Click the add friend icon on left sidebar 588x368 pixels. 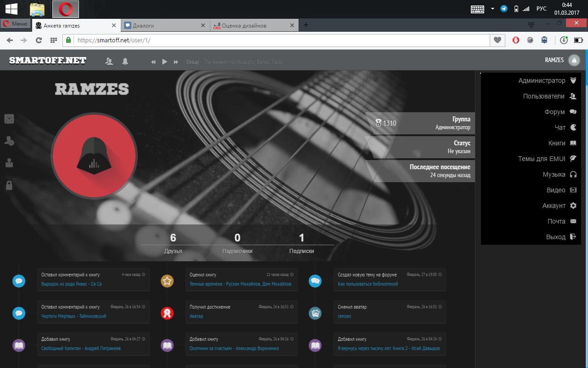[9, 141]
